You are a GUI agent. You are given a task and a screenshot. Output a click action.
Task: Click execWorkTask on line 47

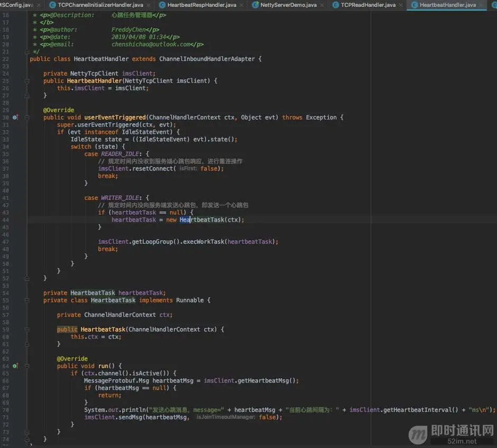[x=204, y=242]
